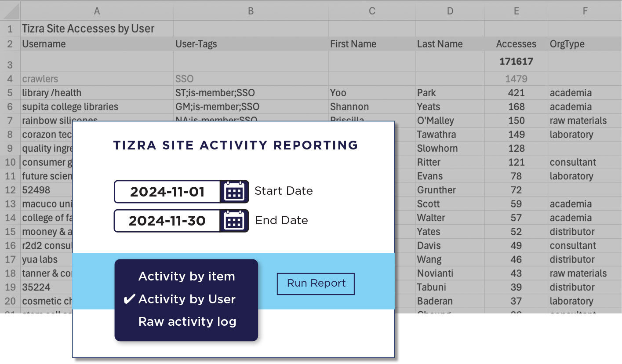The width and height of the screenshot is (622, 364).
Task: Select column F header
Action: 585,11
